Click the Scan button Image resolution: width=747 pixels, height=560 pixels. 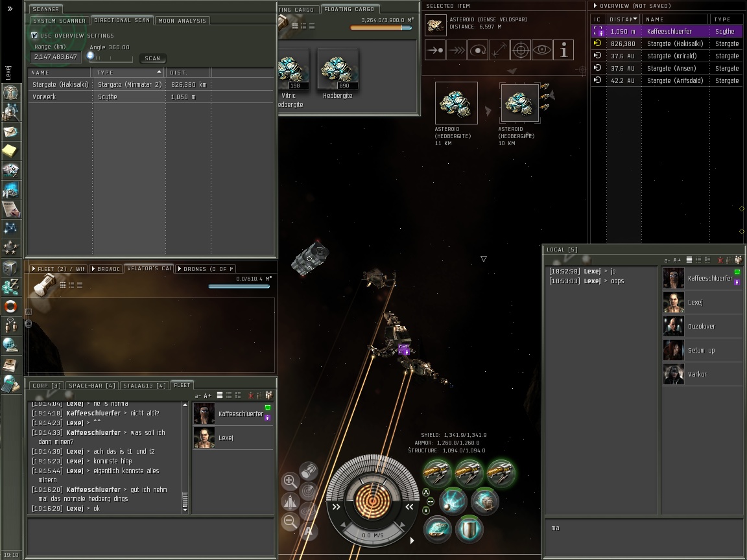(152, 58)
